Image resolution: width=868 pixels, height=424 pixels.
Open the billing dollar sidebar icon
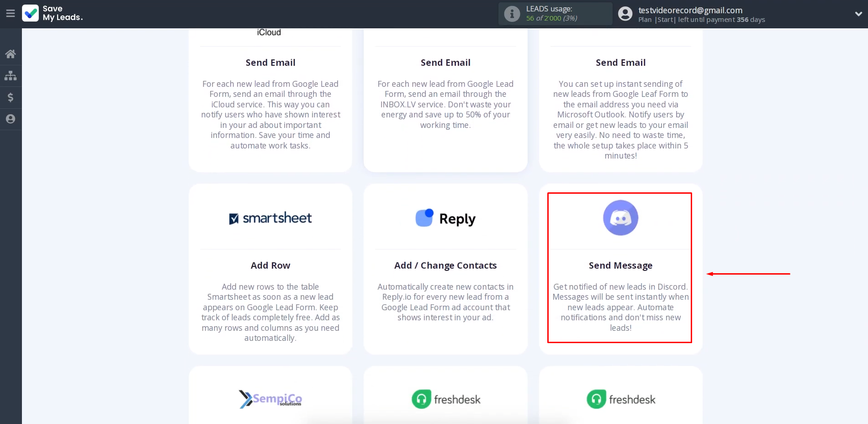(x=11, y=97)
